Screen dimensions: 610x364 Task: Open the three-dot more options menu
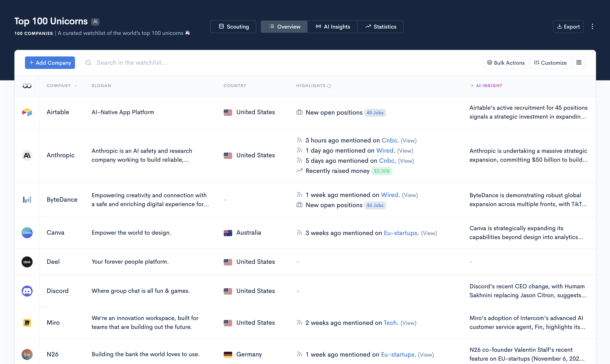click(592, 26)
